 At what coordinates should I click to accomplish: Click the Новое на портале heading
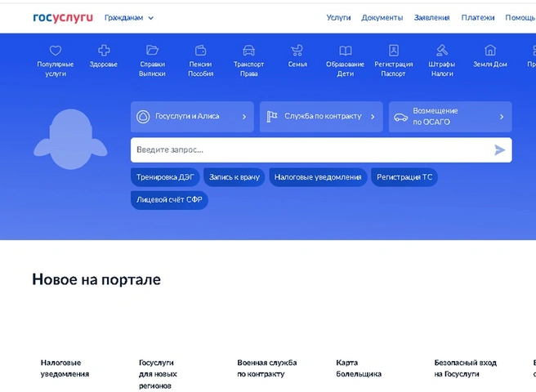pyautogui.click(x=96, y=279)
